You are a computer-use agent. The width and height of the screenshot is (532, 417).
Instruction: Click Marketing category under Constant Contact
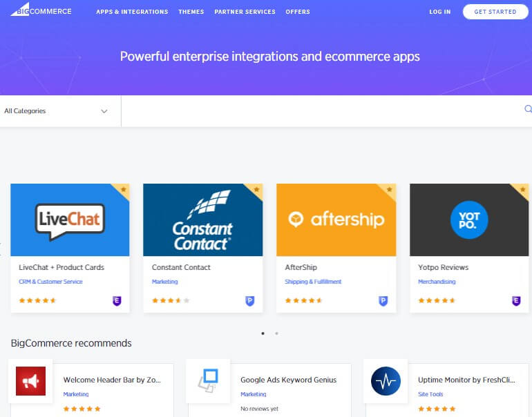point(165,282)
